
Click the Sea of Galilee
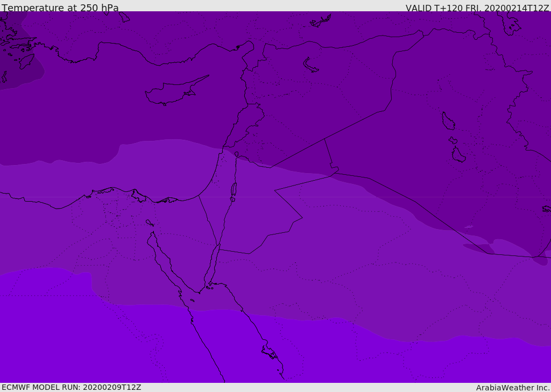(236, 155)
